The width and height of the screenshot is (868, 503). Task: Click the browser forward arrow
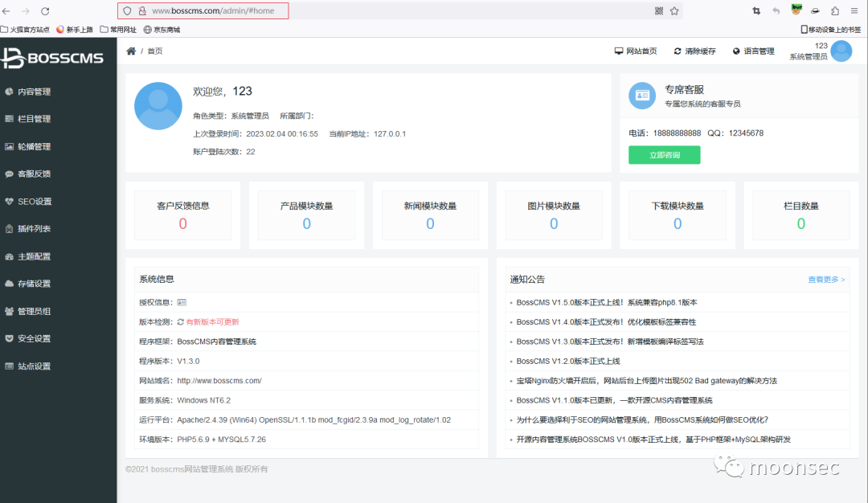[26, 11]
